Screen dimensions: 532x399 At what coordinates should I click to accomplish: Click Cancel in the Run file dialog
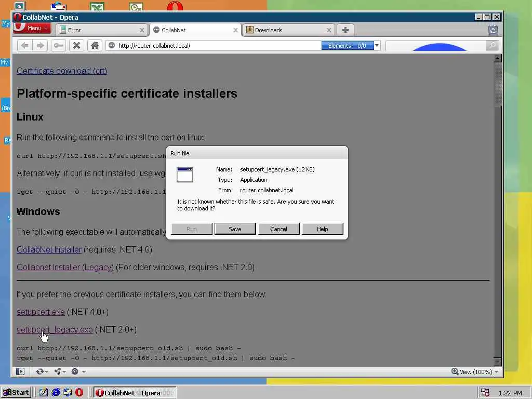(278, 229)
